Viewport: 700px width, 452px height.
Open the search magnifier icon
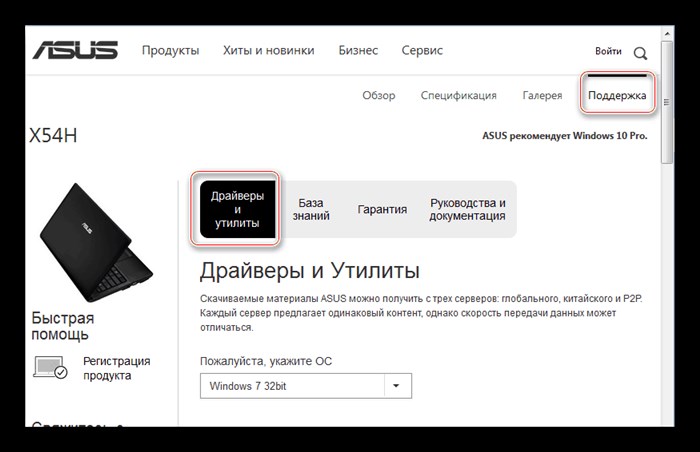[640, 53]
